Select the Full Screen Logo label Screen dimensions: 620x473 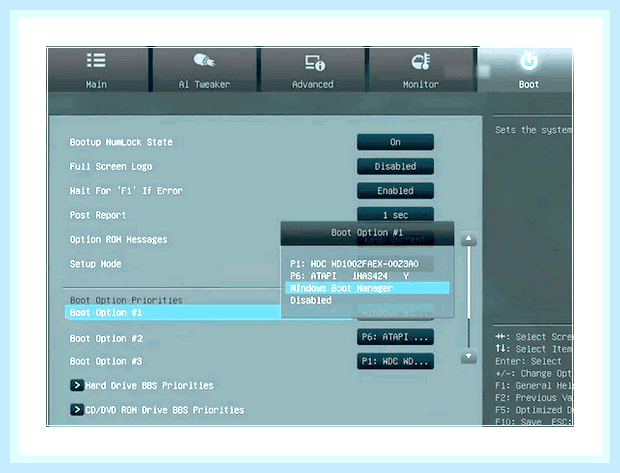point(111,166)
